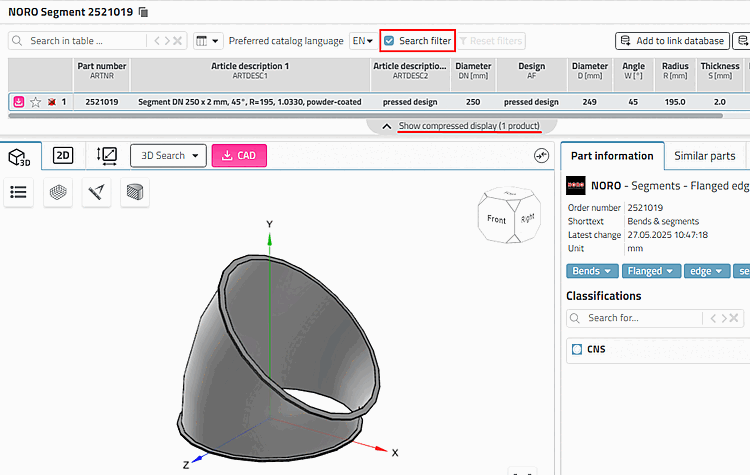Toggle the section cut view icon
The width and height of the screenshot is (750, 475).
[135, 192]
